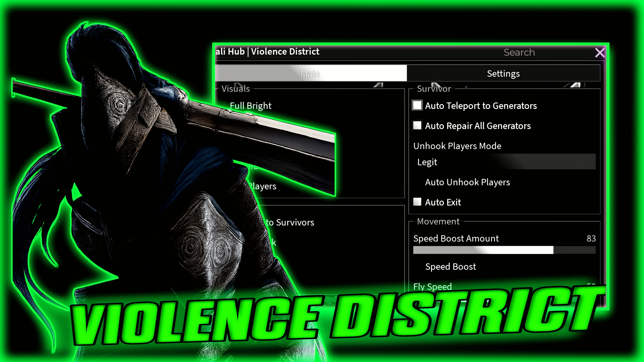Switch to the Settings tab
The height and width of the screenshot is (362, 644).
(x=503, y=74)
